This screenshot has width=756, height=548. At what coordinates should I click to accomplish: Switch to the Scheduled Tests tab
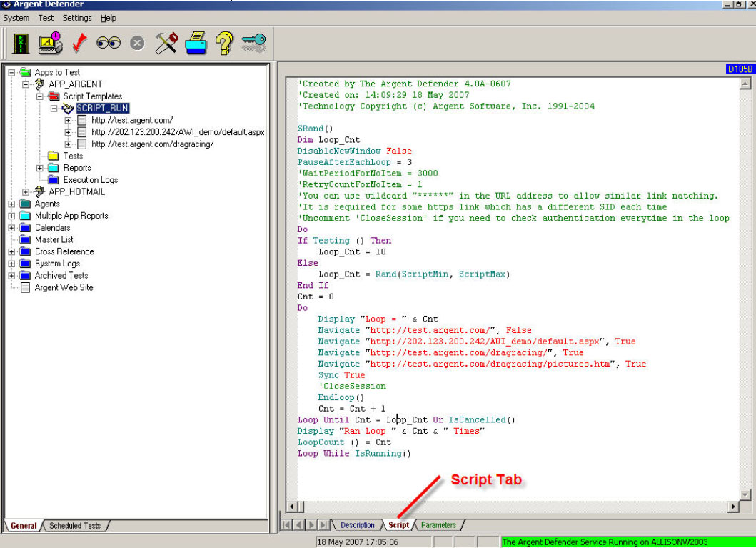75,526
